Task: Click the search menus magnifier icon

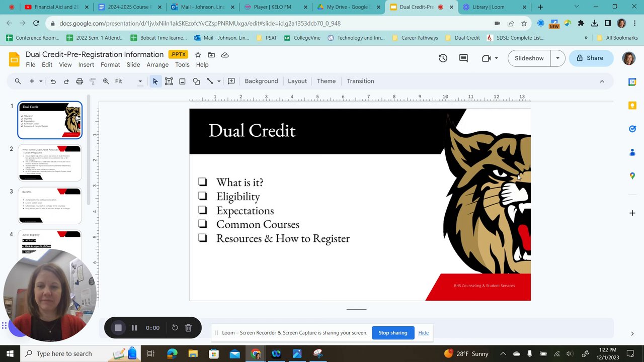Action: tap(18, 81)
